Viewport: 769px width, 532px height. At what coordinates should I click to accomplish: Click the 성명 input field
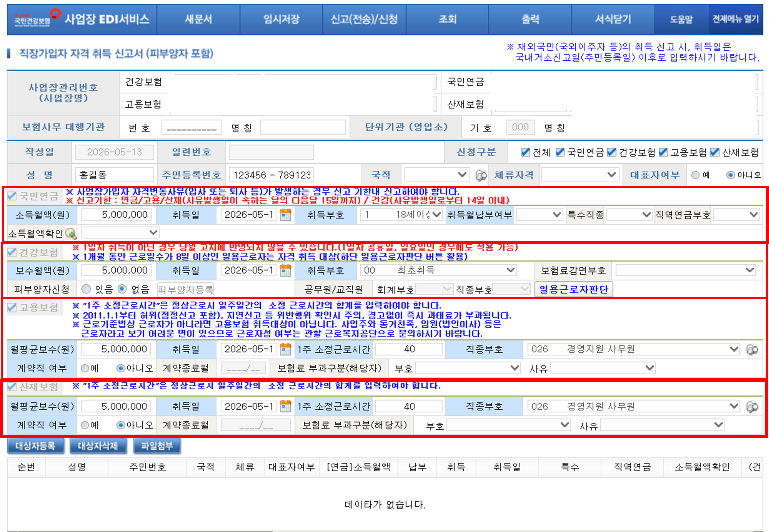pos(114,175)
